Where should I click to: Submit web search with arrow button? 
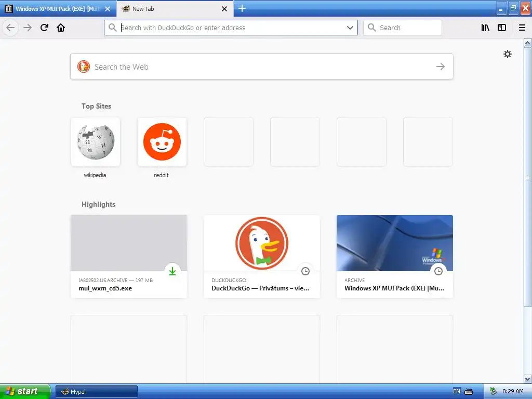441,66
